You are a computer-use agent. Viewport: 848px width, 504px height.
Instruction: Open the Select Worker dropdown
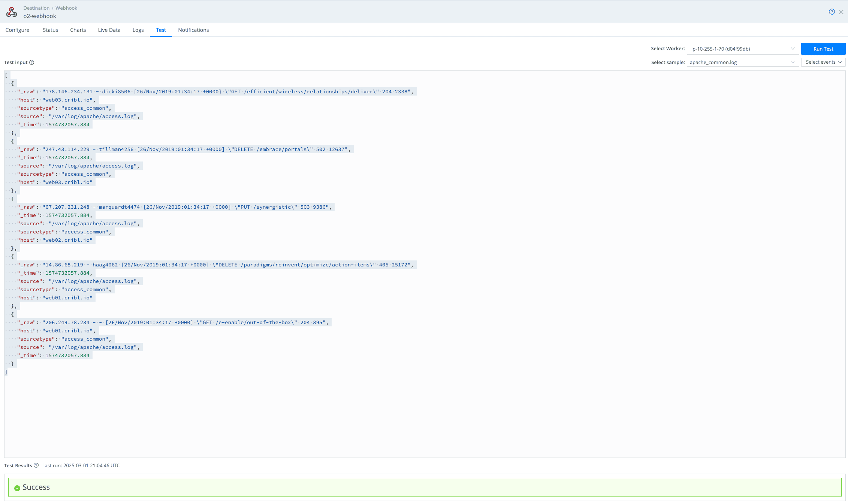pos(742,49)
